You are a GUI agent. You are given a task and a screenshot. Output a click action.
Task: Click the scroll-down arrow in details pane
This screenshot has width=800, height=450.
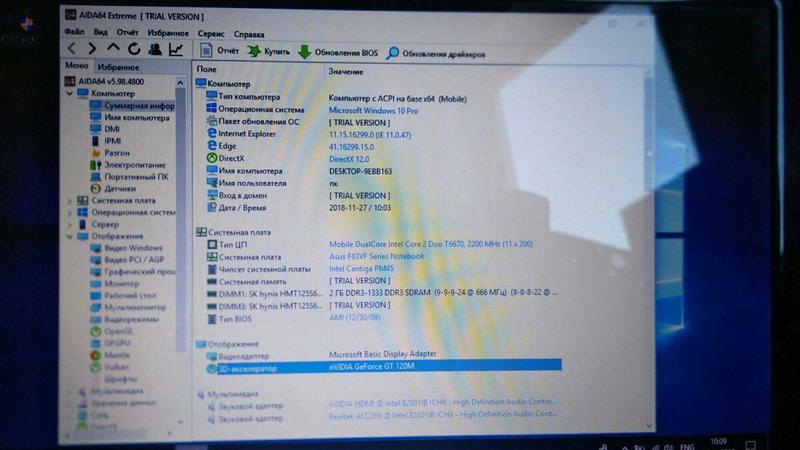coord(649,426)
